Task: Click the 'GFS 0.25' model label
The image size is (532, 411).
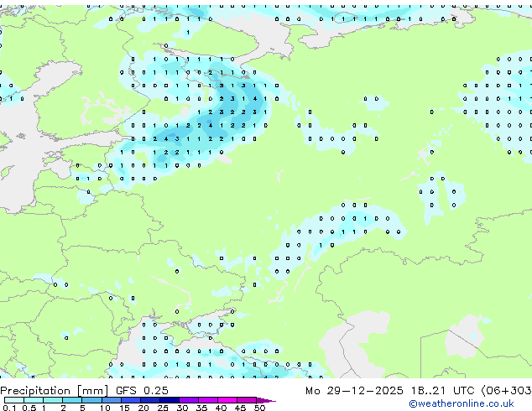Action: 142,391
